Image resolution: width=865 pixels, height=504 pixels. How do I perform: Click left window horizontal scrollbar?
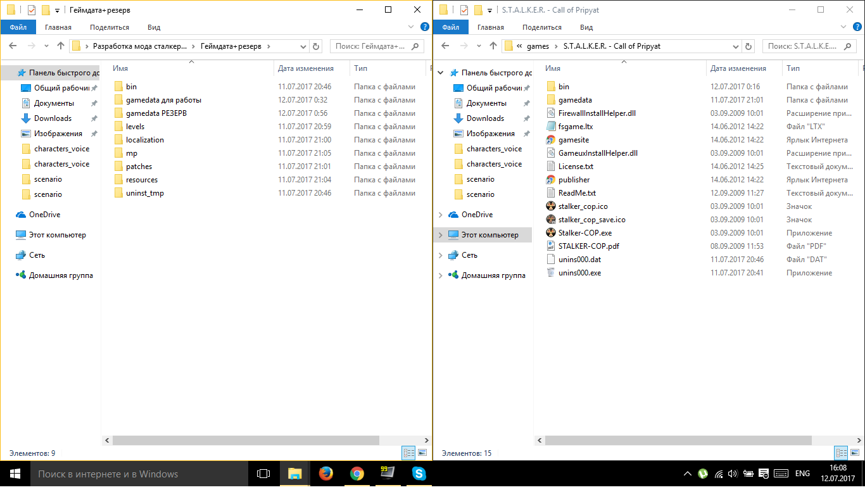click(245, 440)
